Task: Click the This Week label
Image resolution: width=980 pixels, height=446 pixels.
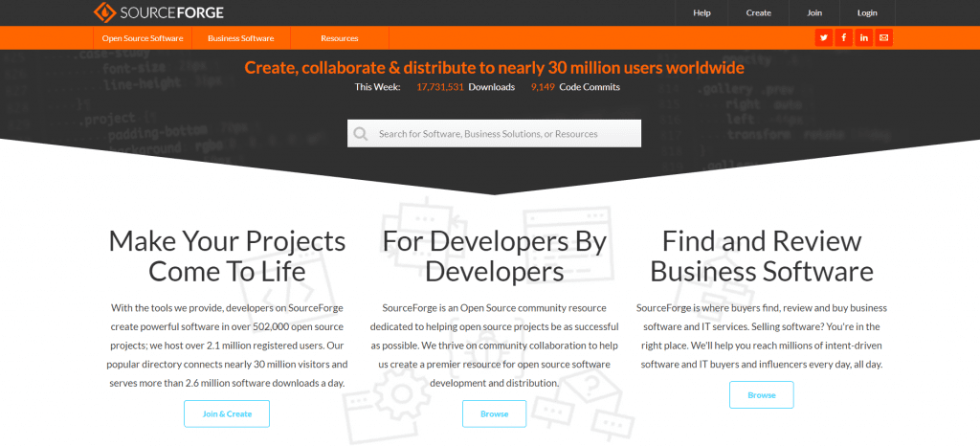Action: point(378,87)
